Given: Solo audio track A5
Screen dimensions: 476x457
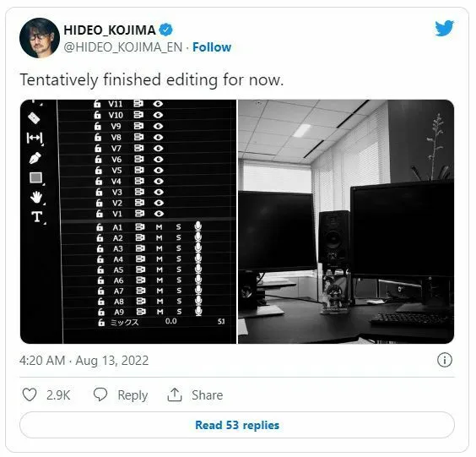Looking at the screenshot, I should 179,269.
